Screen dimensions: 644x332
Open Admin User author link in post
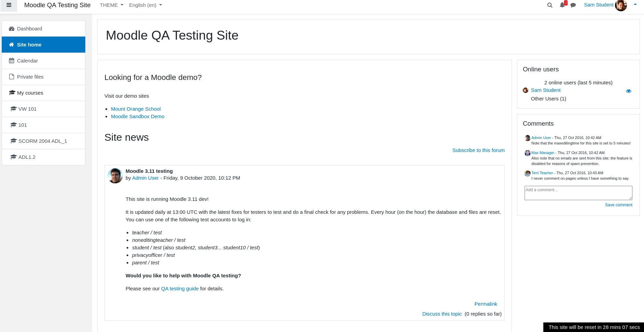coord(145,178)
